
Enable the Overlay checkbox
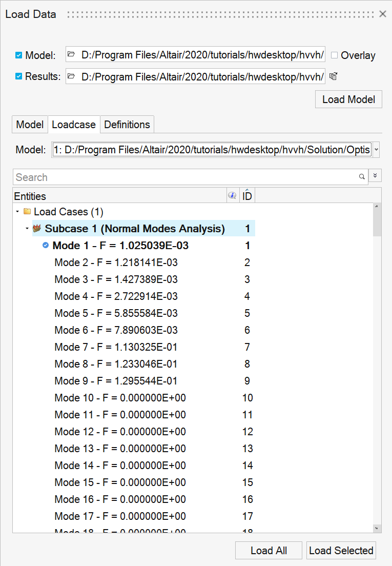click(x=335, y=55)
